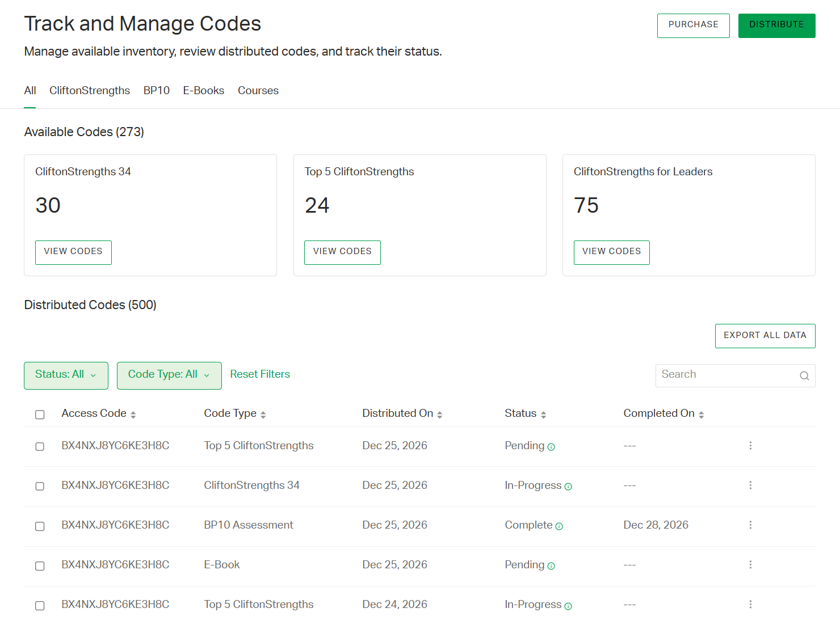
Task: Sort by Distributed On column arrows
Action: click(439, 415)
